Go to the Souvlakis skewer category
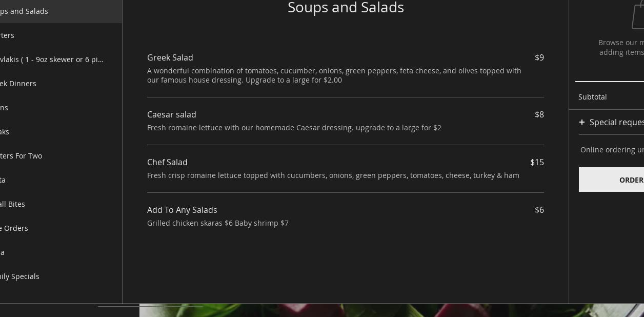Screen dimensions: 644x317 click(x=51, y=60)
